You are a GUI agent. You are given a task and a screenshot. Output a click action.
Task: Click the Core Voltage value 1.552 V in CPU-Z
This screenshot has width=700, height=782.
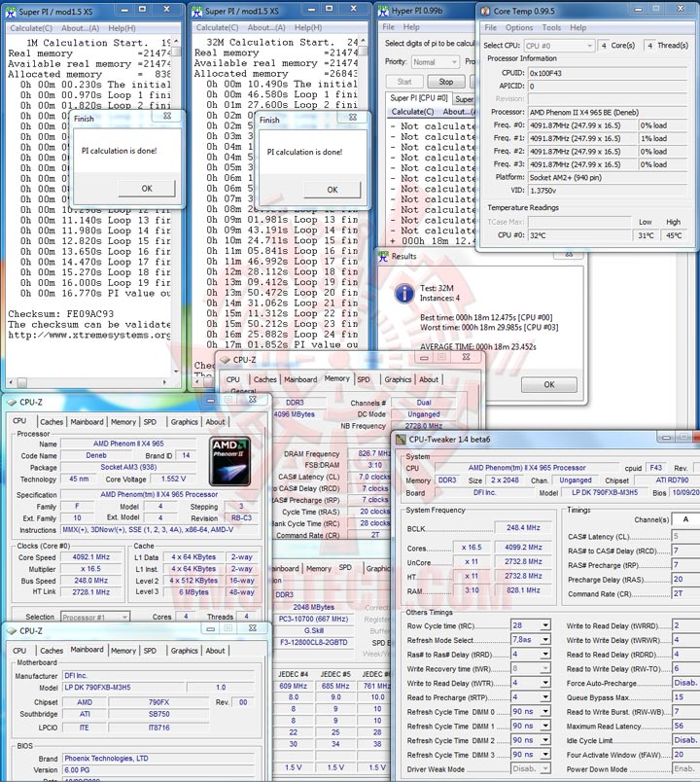tap(173, 479)
